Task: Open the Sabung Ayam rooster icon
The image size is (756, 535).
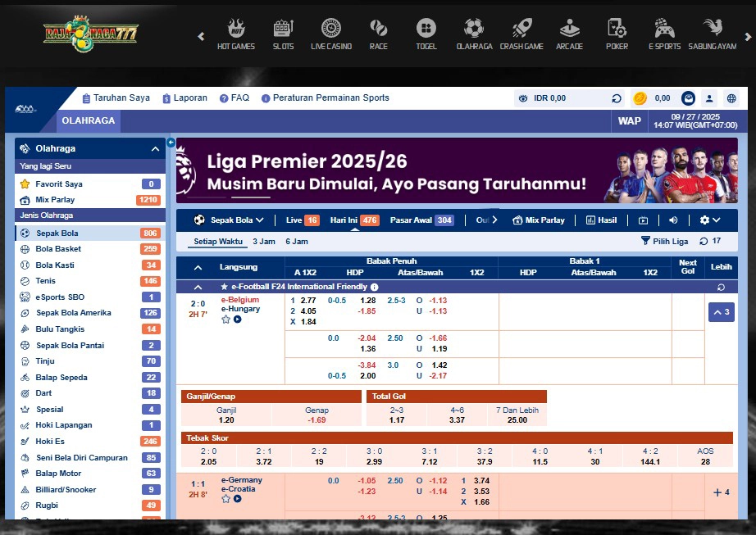Action: click(712, 29)
